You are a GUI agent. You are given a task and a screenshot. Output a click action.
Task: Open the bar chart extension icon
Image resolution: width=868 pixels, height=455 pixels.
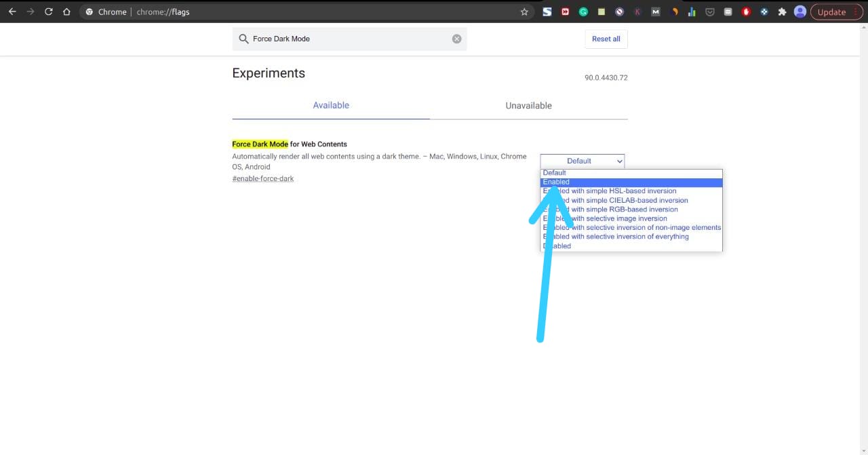[x=692, y=12]
